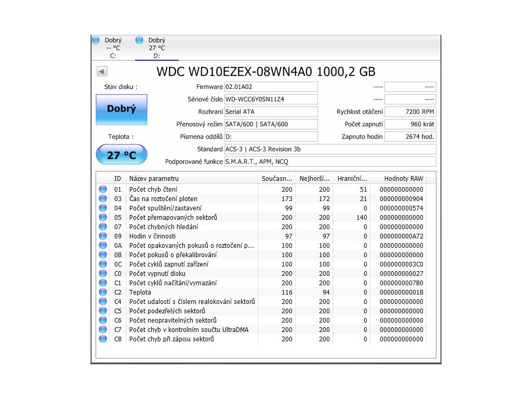The width and height of the screenshot is (532, 399).
Task: Click the Rozhraní field Serial ATA
Action: [271, 112]
